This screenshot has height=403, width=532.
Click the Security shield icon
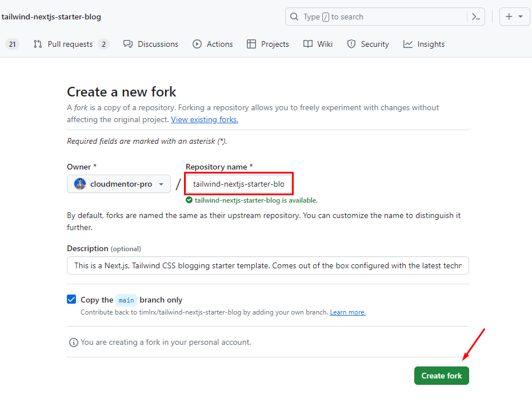[x=351, y=44]
